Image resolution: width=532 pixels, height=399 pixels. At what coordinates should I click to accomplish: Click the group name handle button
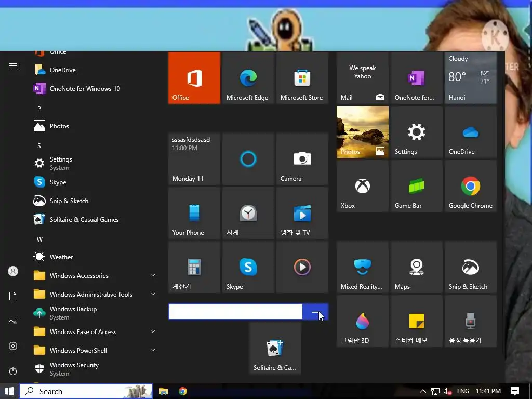(x=315, y=312)
